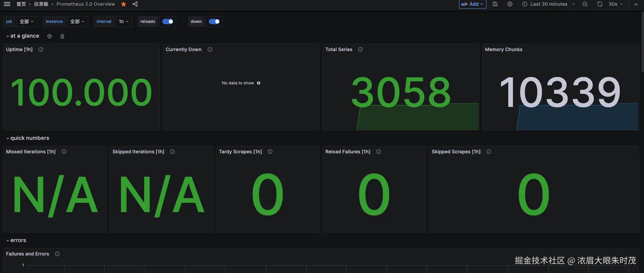Image resolution: width=644 pixels, height=273 pixels.
Task: Collapse the at a glance row
Action: (23, 36)
